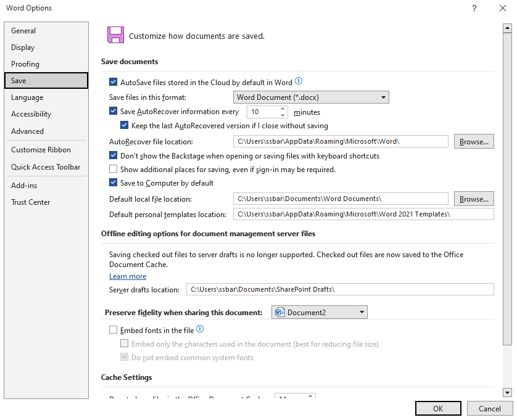Open Trust Center settings

coord(46,202)
